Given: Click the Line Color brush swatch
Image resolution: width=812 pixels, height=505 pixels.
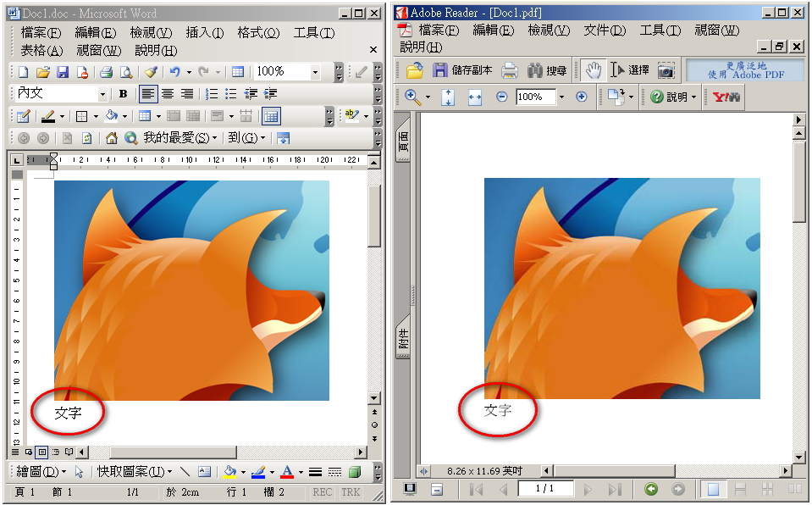Looking at the screenshot, I should [x=258, y=472].
